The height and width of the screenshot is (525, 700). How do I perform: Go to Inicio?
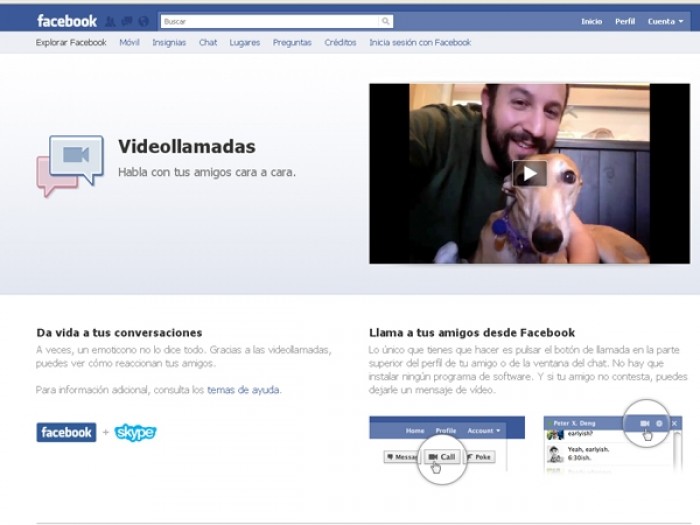click(592, 21)
